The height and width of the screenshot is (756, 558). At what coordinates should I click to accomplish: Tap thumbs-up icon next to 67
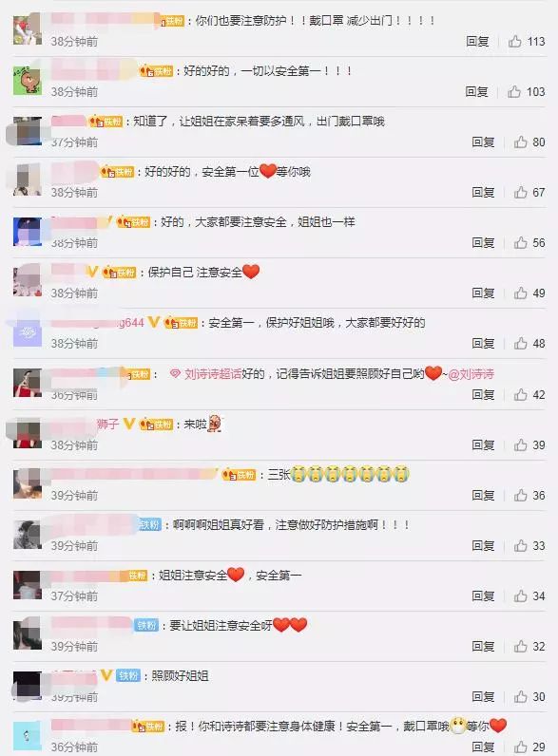(x=520, y=193)
